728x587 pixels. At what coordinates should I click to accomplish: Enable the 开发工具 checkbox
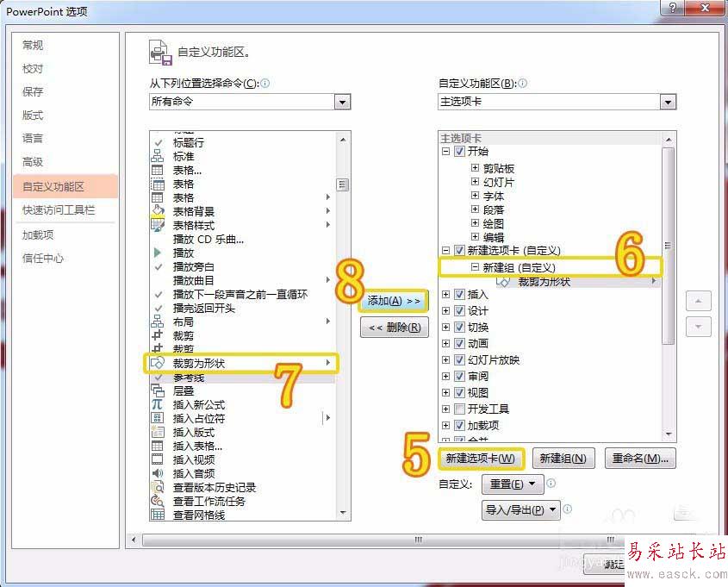[459, 409]
